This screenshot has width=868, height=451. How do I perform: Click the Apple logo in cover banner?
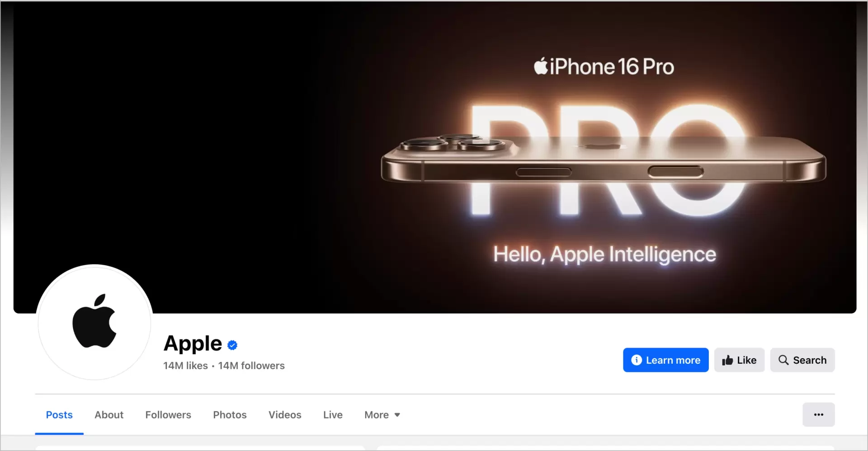pos(541,66)
